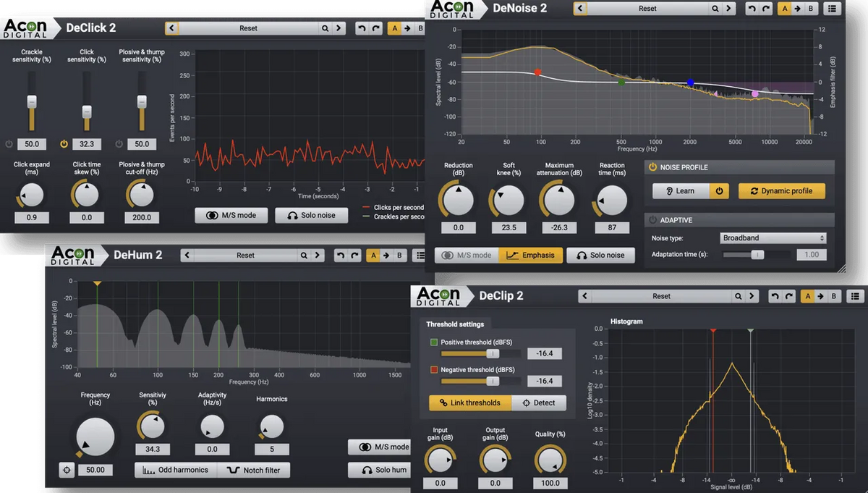Click the Dynamic profile button
The width and height of the screenshot is (868, 493).
coord(781,191)
